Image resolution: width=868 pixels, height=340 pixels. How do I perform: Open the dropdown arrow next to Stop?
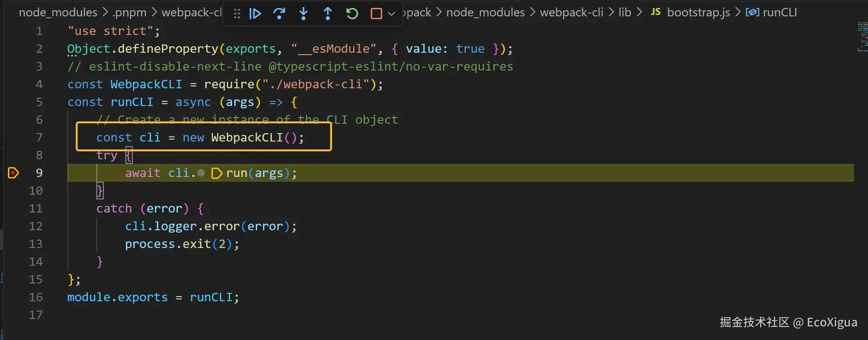(391, 14)
